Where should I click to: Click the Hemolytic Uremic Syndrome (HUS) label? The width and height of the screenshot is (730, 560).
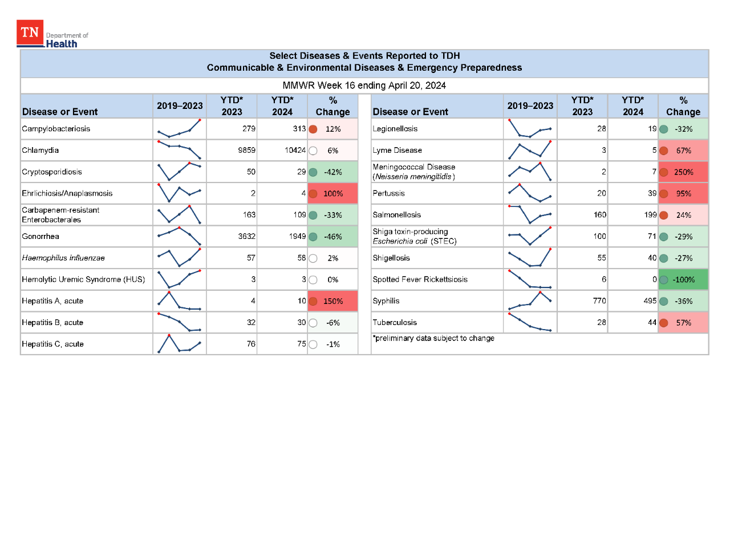click(83, 279)
